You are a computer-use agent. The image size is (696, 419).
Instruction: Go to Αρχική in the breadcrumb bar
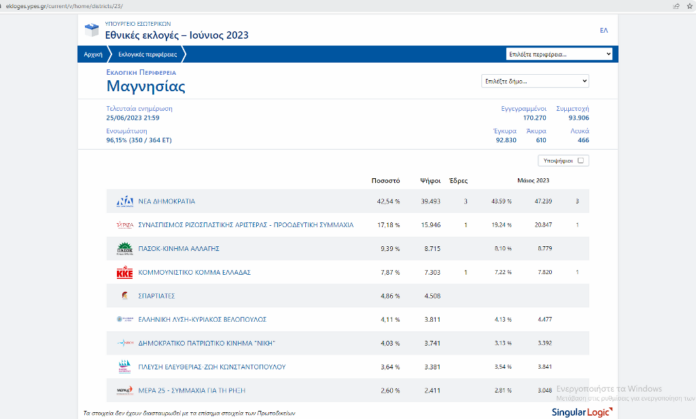(x=91, y=54)
